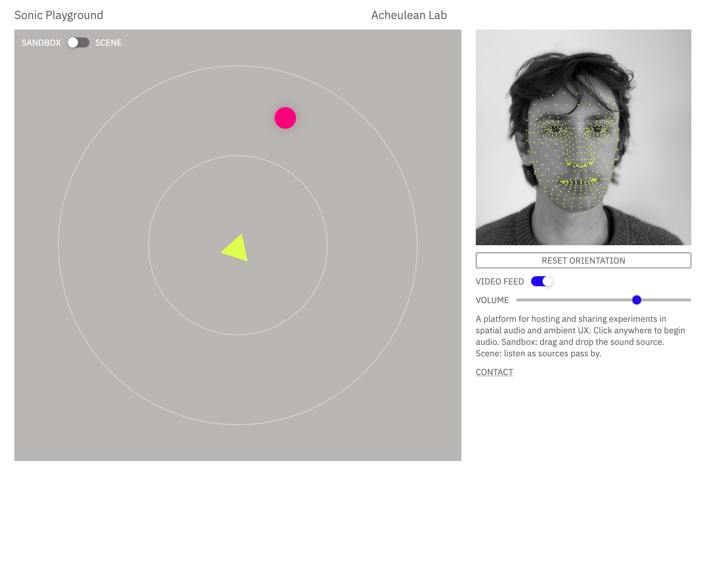
Task: Click the SANDBOX mode label
Action: 41,43
